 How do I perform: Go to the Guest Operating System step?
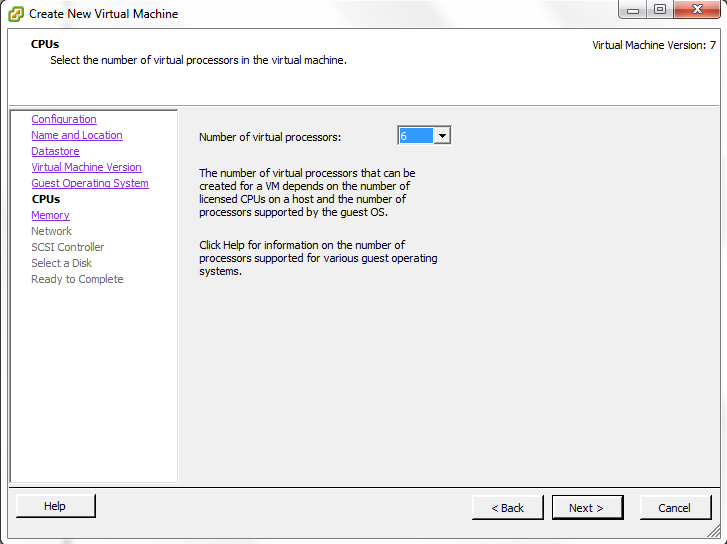90,183
